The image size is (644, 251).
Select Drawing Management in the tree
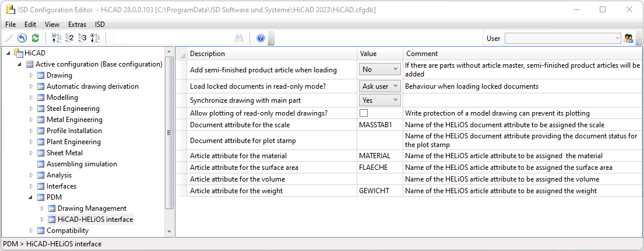click(x=92, y=208)
